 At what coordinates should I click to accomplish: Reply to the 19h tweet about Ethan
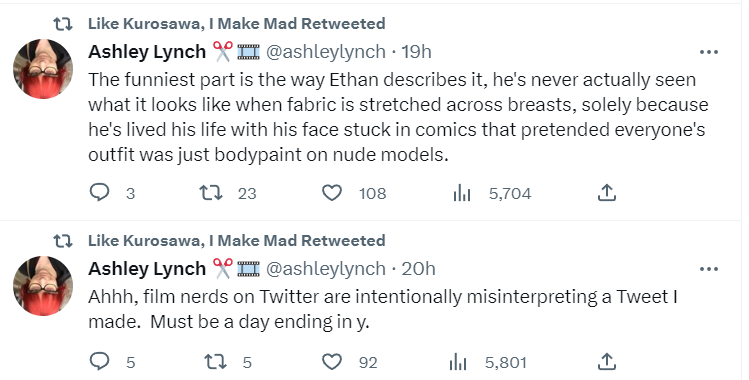click(100, 193)
